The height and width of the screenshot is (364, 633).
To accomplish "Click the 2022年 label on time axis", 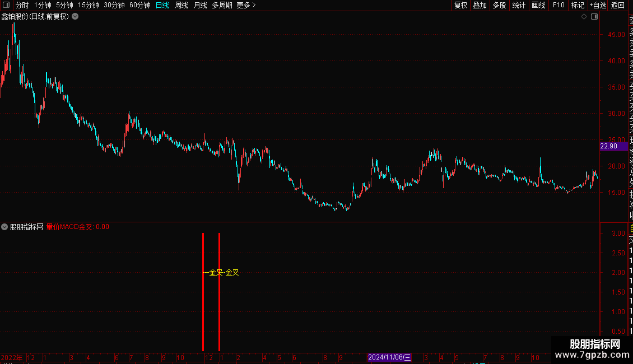I will [x=12, y=357].
